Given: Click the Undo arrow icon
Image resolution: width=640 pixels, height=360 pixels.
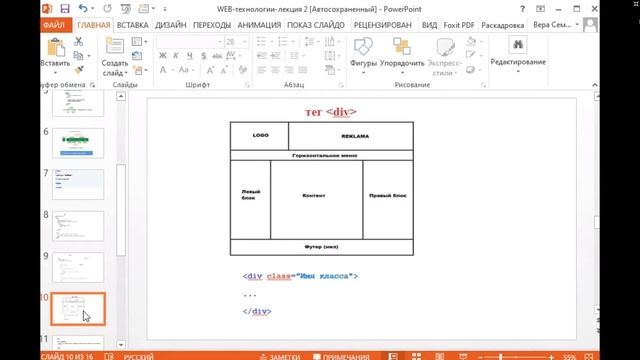Looking at the screenshot, I should [83, 9].
